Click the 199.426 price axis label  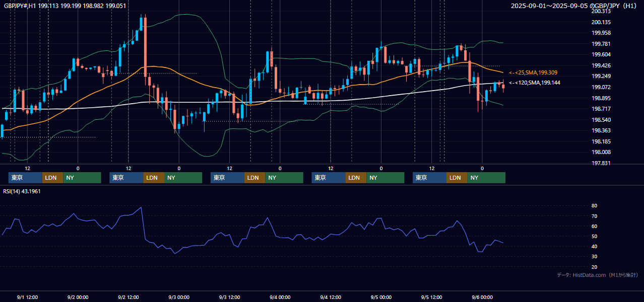[x=601, y=65]
